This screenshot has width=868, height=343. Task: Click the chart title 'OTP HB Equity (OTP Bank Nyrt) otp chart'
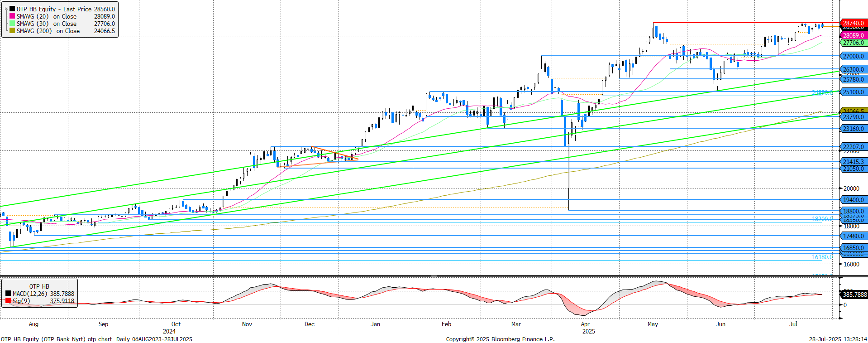click(57, 339)
